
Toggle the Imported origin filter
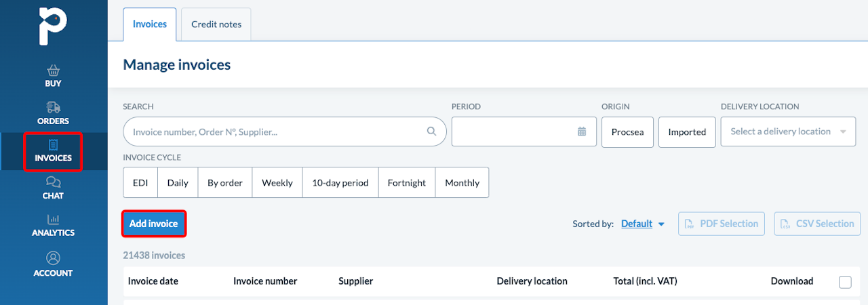(x=687, y=132)
